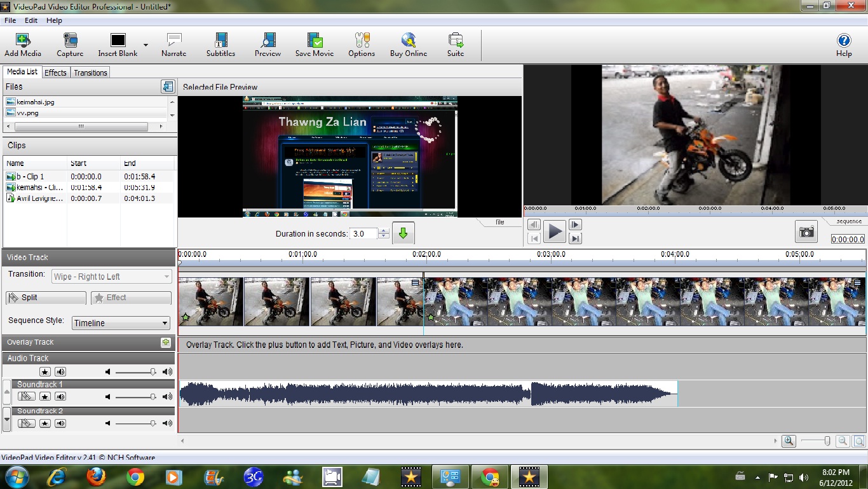Viewport: 868px width, 489px height.
Task: Select keimahsi.jpg in the Files list
Action: pos(86,102)
